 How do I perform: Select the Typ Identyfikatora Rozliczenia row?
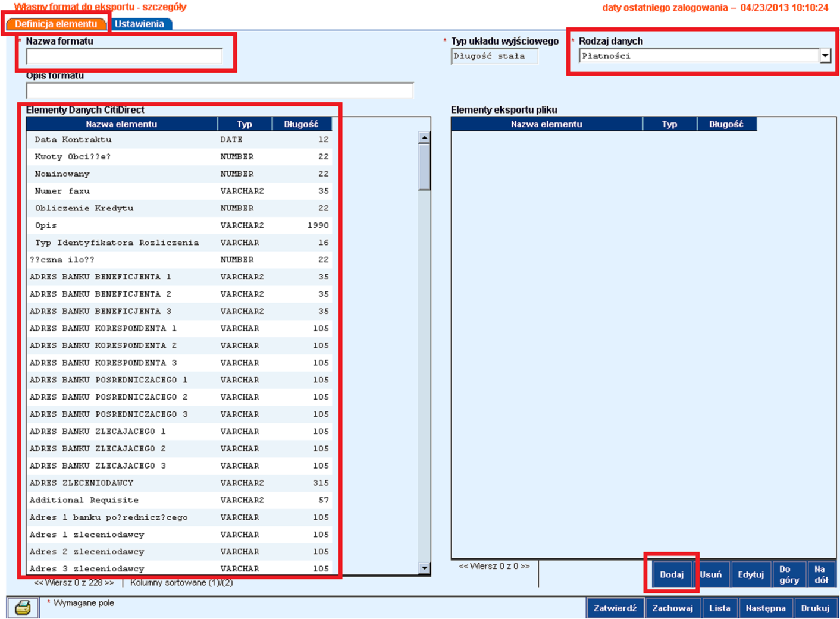(x=179, y=243)
